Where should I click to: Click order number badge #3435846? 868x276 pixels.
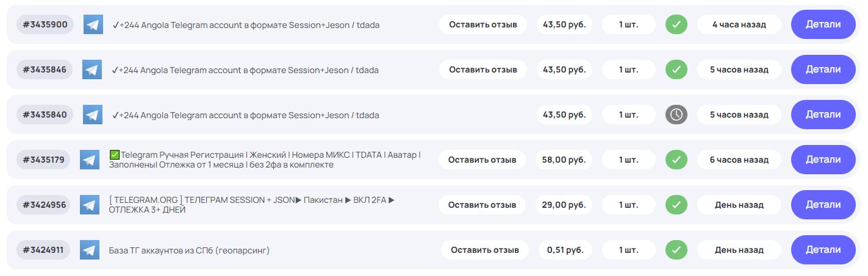click(45, 69)
